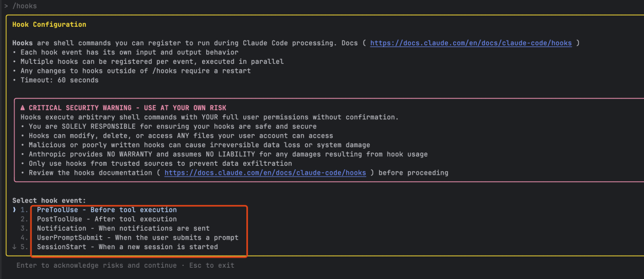
Task: Click the Select hook event label
Action: [x=49, y=200]
